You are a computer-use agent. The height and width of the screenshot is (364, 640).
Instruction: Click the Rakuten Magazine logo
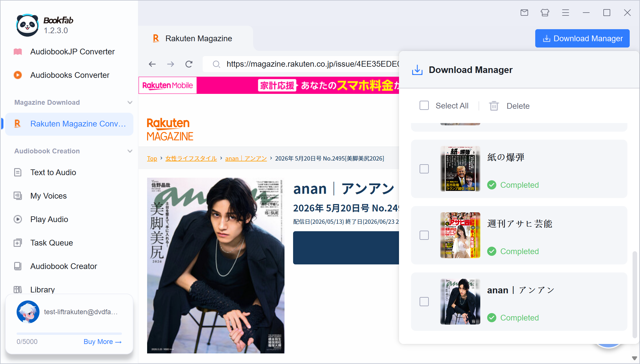(x=170, y=129)
